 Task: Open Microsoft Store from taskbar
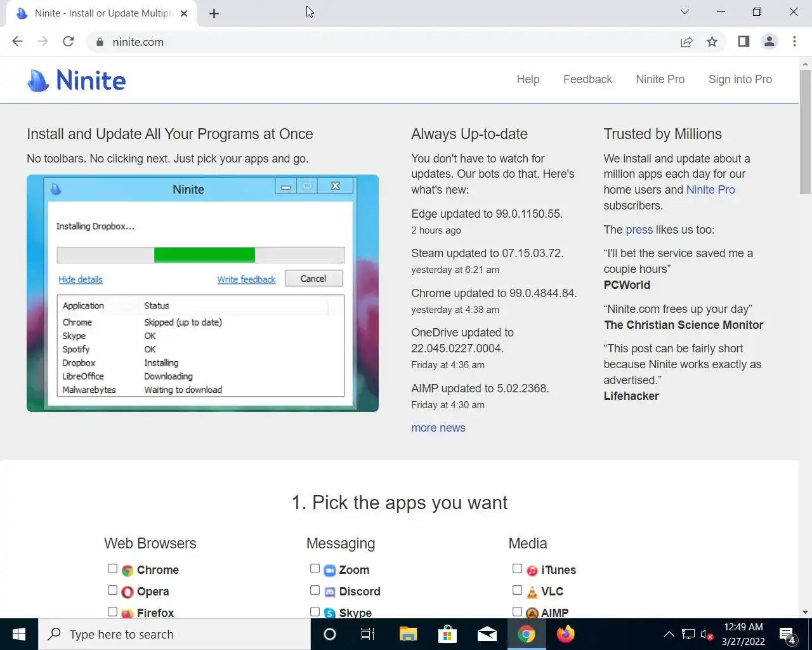pyautogui.click(x=447, y=634)
